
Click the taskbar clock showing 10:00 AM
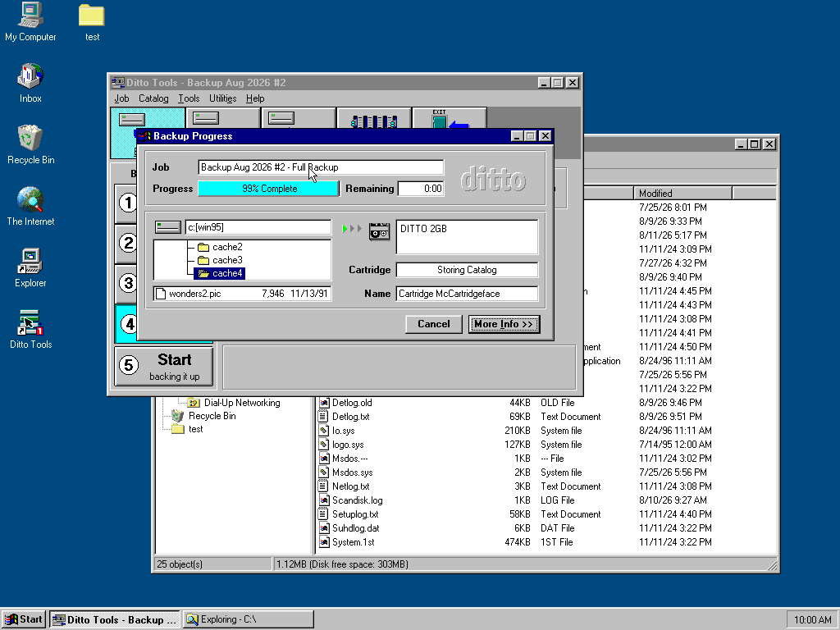pyautogui.click(x=812, y=620)
